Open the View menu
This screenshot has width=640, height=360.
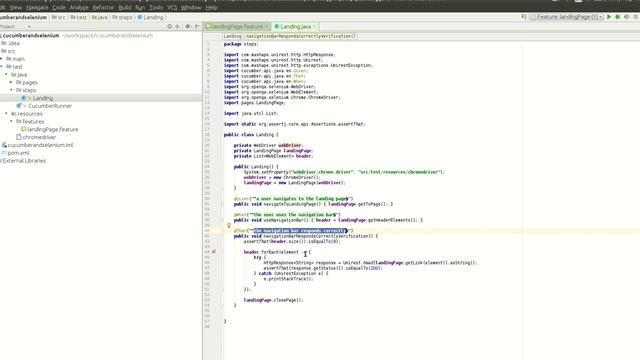tap(16, 7)
